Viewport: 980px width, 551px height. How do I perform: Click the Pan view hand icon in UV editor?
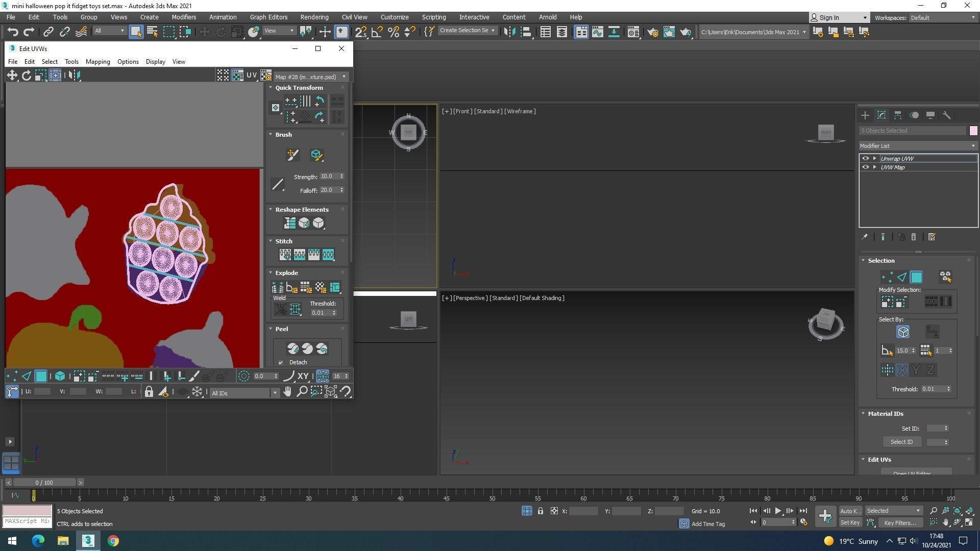287,392
